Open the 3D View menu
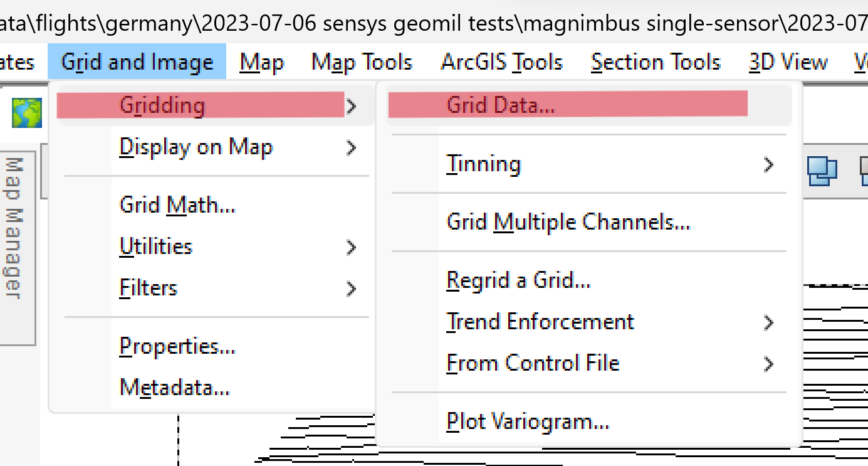The image size is (868, 466). 787,61
